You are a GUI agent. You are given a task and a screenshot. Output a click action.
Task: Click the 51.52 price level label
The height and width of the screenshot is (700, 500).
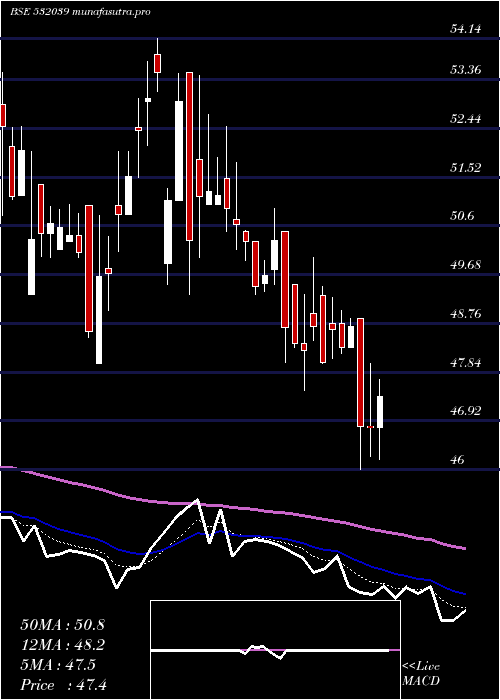tap(466, 168)
